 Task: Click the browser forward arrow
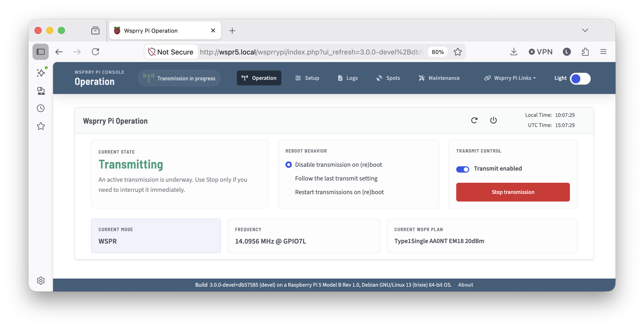point(77,52)
